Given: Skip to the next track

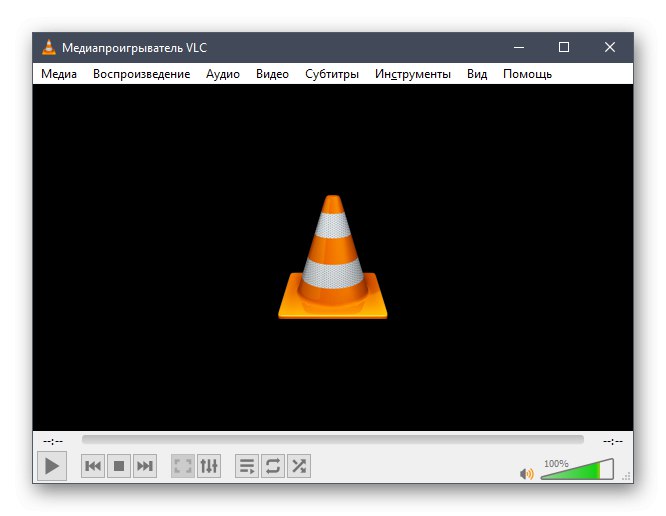Looking at the screenshot, I should (x=145, y=466).
